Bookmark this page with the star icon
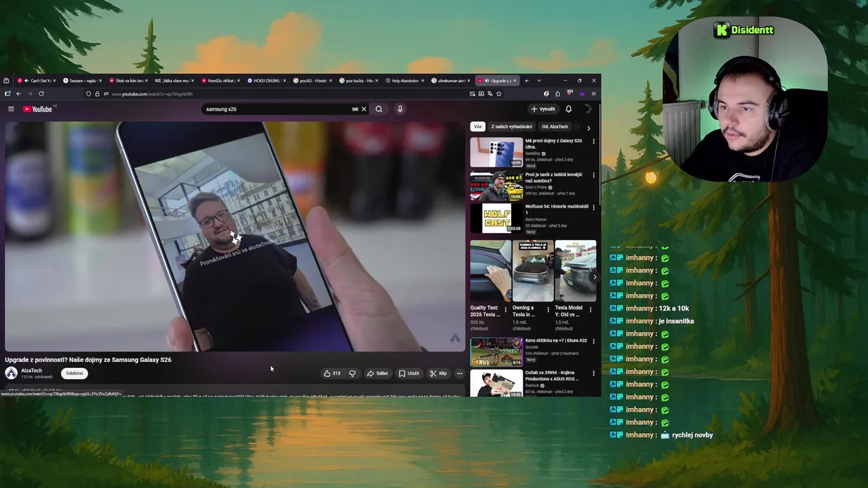The height and width of the screenshot is (488, 868). pos(499,94)
